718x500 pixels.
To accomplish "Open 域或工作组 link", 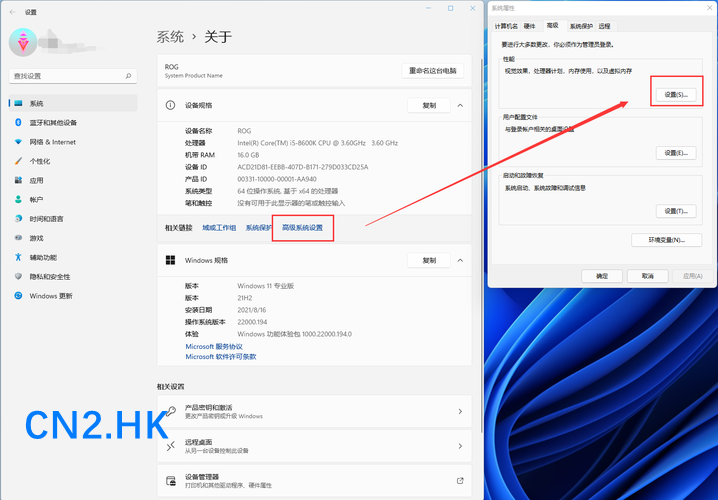I will coord(219,228).
